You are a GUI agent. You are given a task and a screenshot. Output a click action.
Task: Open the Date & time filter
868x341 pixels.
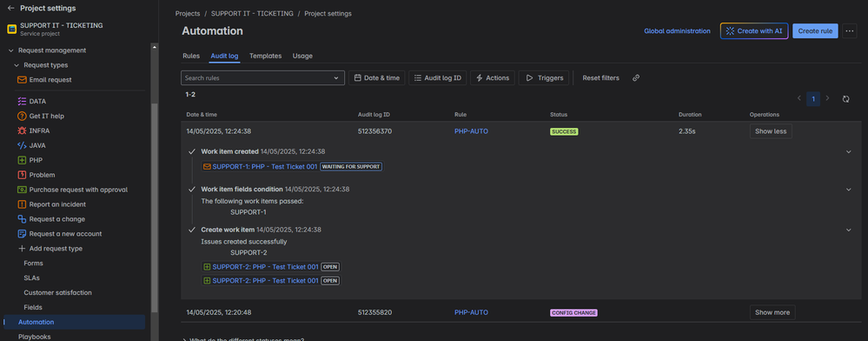click(377, 78)
